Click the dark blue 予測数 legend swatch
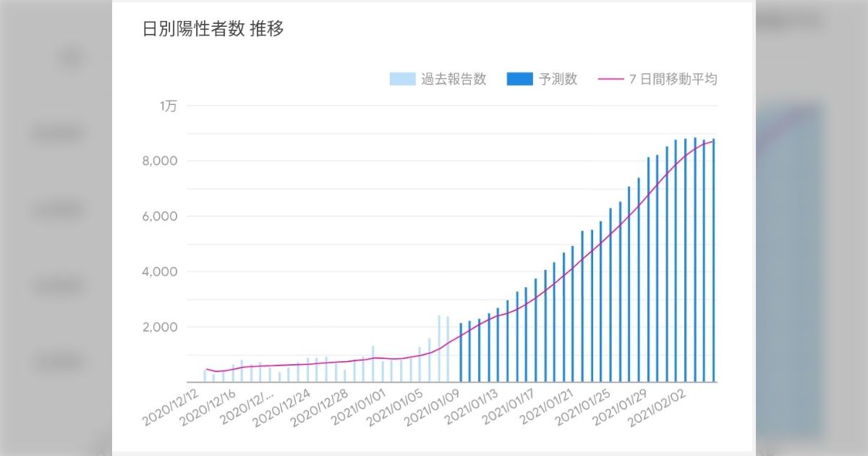 (x=519, y=80)
